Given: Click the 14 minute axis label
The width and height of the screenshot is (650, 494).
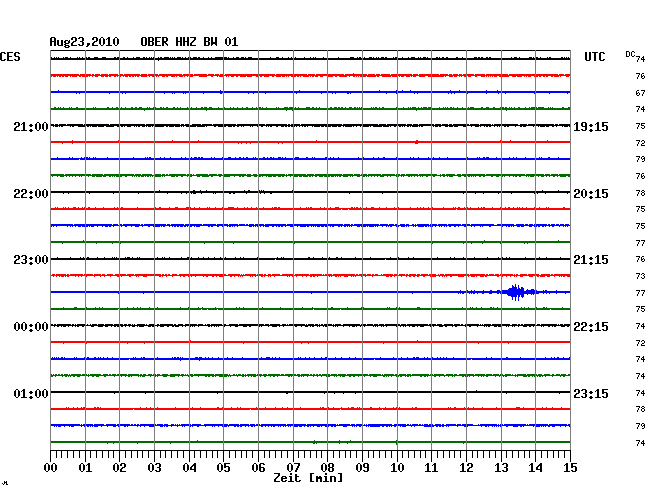Looking at the screenshot, I should pyautogui.click(x=535, y=467).
